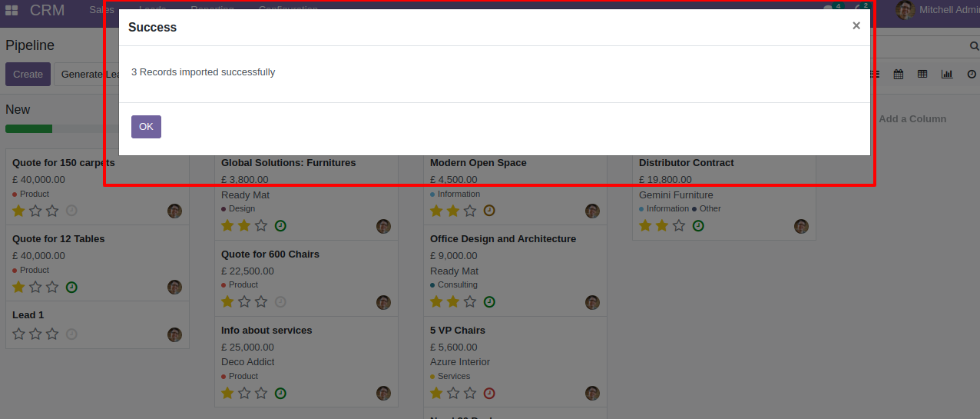Open Mitchell Admin user menu
980x419 pixels.
[938, 10]
